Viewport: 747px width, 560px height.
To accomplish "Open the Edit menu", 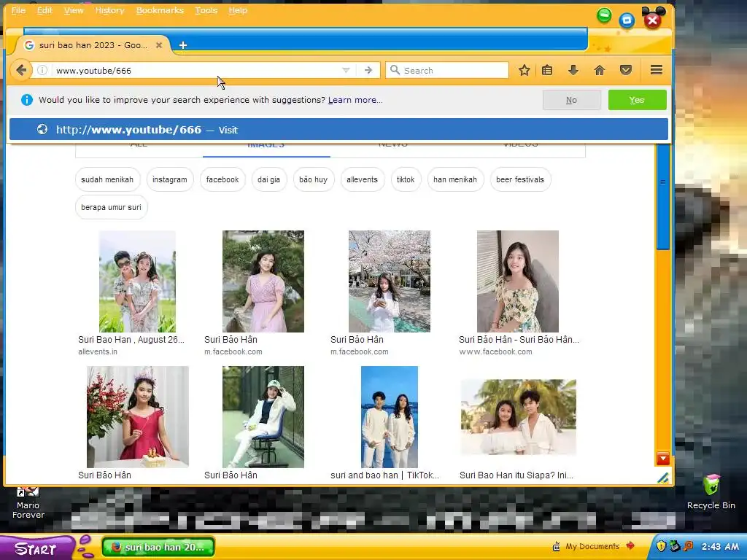I will (44, 10).
